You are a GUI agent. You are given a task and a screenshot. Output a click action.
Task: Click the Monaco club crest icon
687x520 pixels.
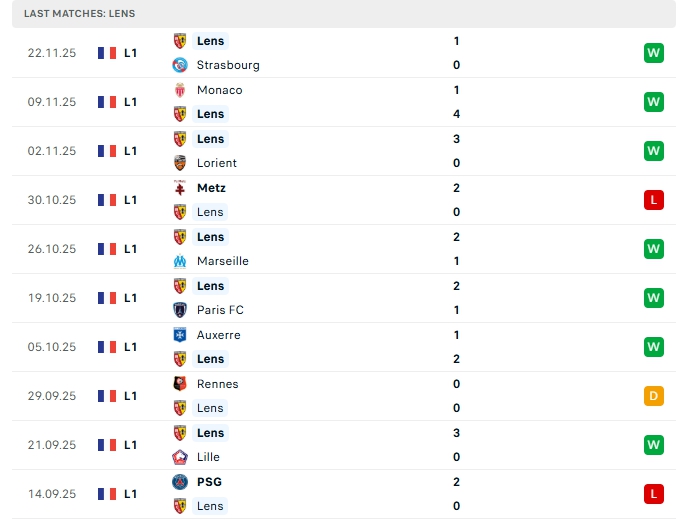[x=180, y=90]
